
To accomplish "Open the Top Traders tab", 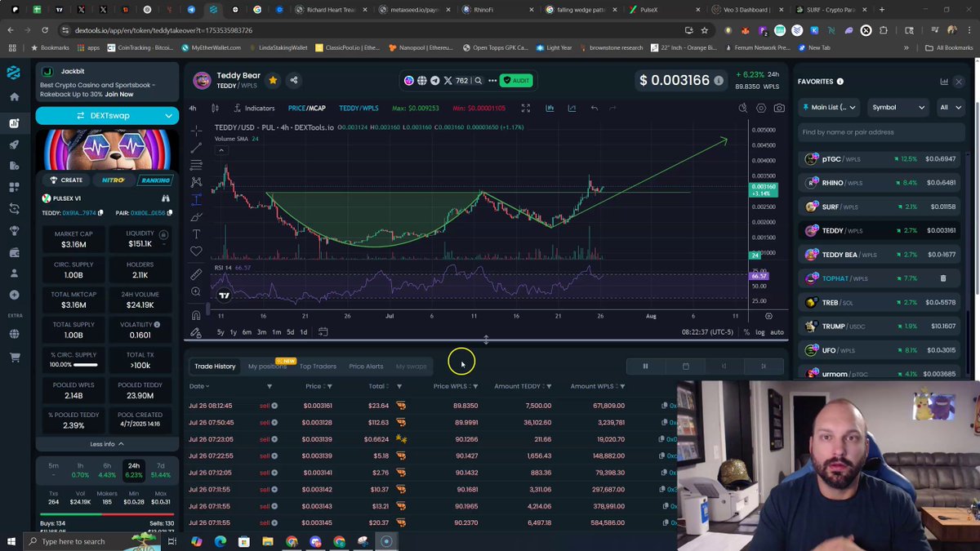I will click(318, 367).
